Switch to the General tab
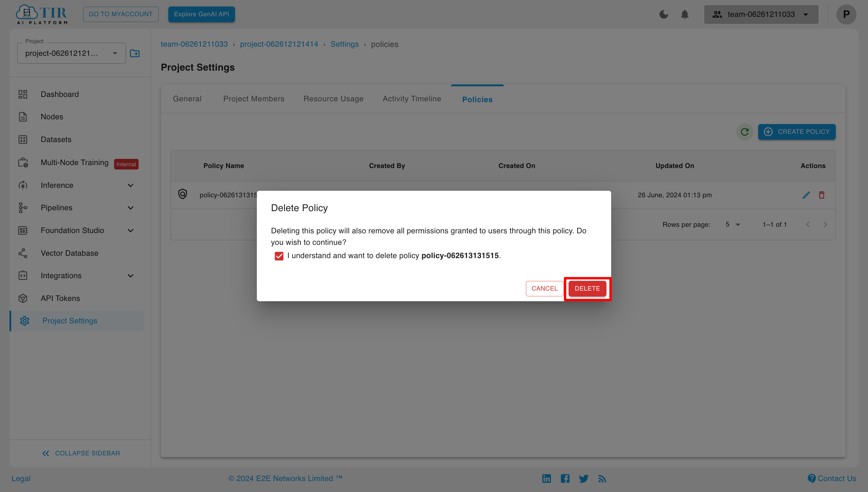The width and height of the screenshot is (868, 492). point(187,99)
